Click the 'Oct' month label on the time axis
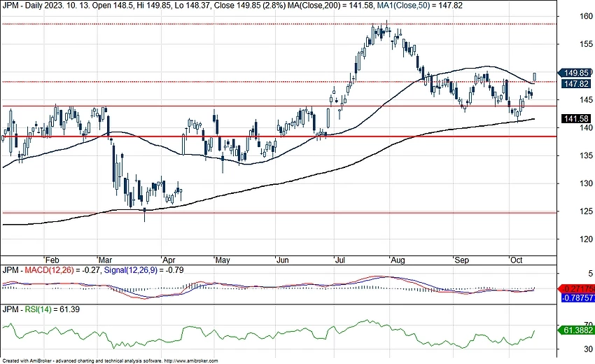 [x=516, y=260]
